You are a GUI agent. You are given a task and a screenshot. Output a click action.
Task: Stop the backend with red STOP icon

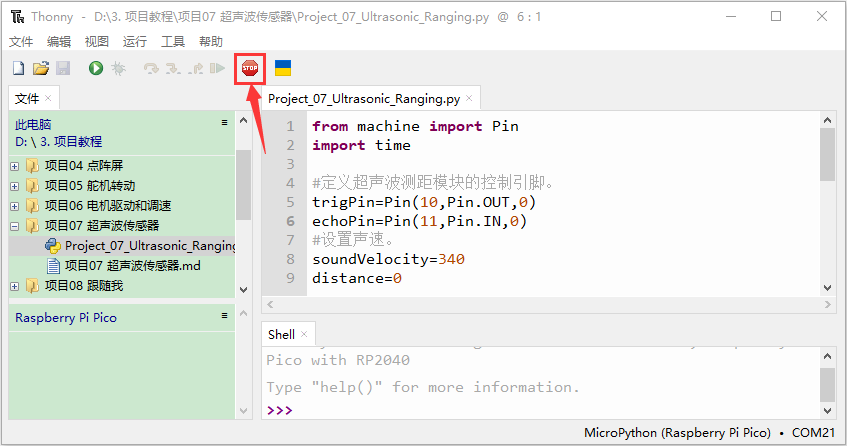click(250, 68)
